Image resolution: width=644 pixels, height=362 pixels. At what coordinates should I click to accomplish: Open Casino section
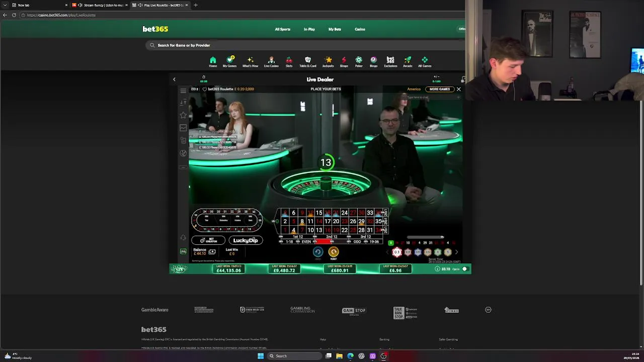[360, 29]
